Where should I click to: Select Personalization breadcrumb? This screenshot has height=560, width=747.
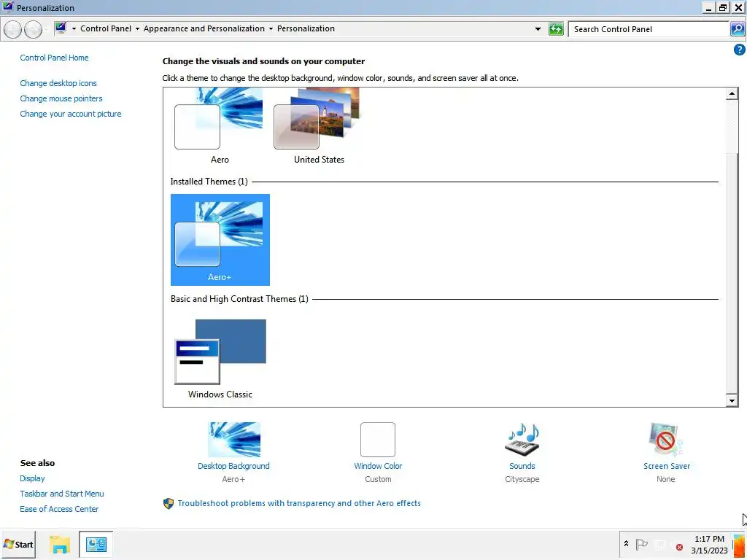click(x=306, y=28)
